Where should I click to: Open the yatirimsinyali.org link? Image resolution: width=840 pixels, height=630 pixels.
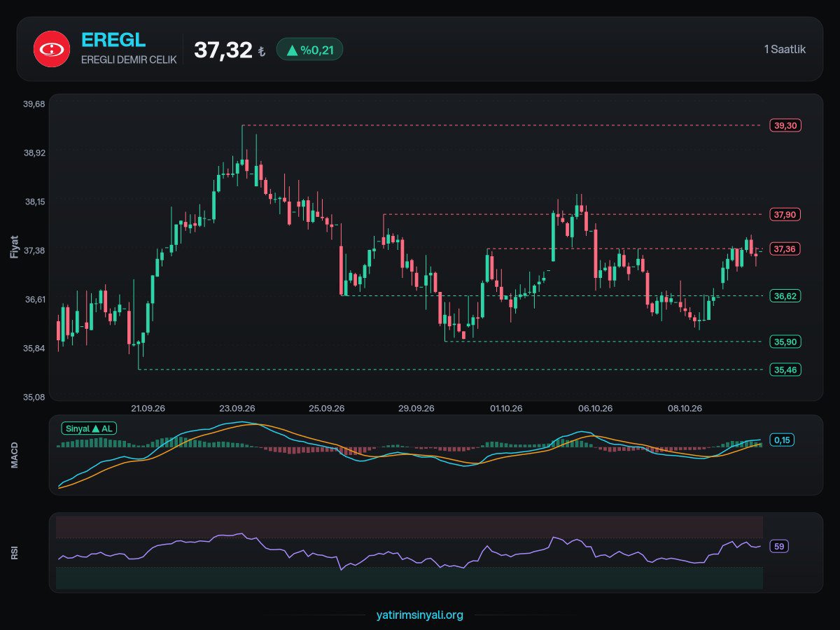(x=419, y=615)
